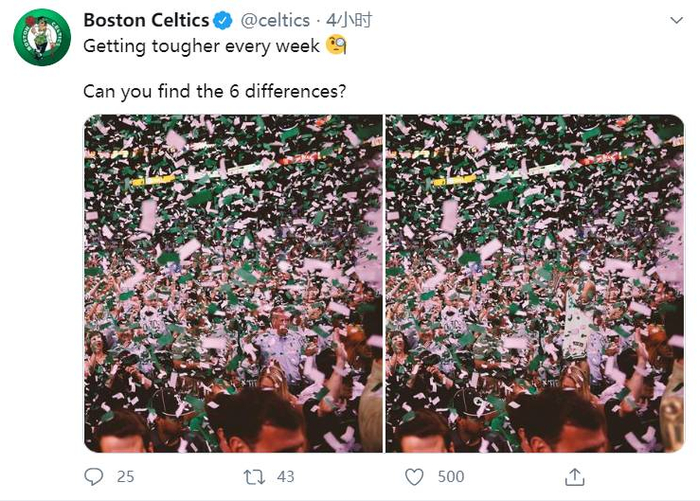Click the blue verified badge
The height and width of the screenshot is (501, 700).
click(x=225, y=20)
